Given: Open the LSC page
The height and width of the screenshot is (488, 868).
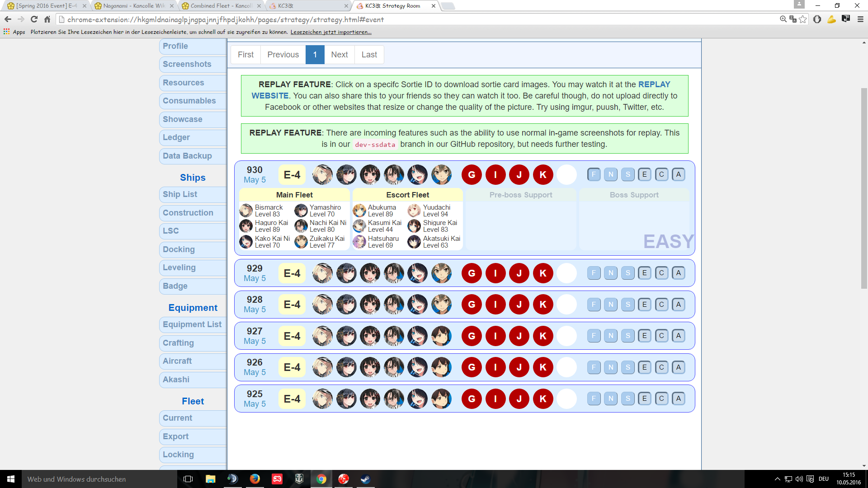Looking at the screenshot, I should tap(193, 231).
